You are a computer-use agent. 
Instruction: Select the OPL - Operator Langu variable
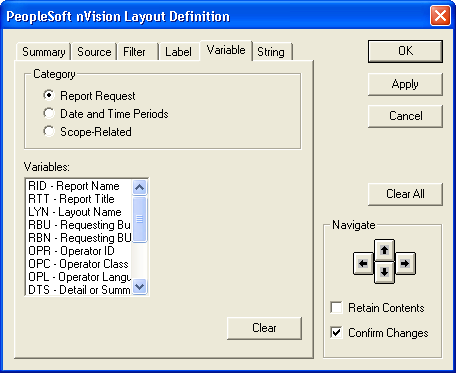pyautogui.click(x=79, y=277)
